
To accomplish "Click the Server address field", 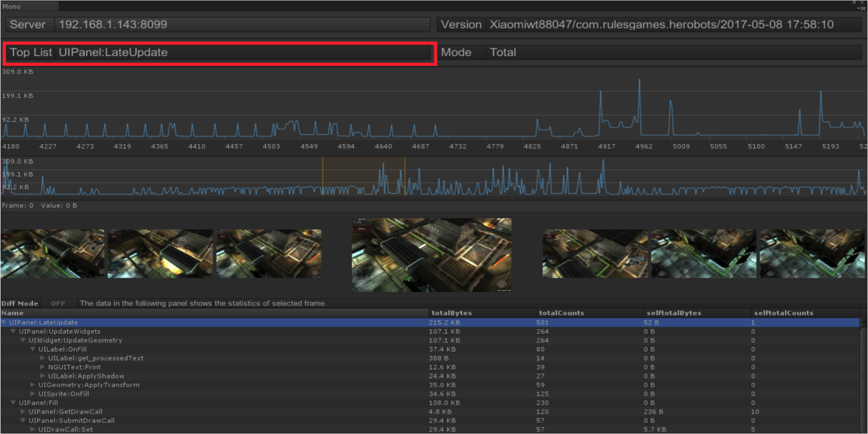I will [x=242, y=24].
